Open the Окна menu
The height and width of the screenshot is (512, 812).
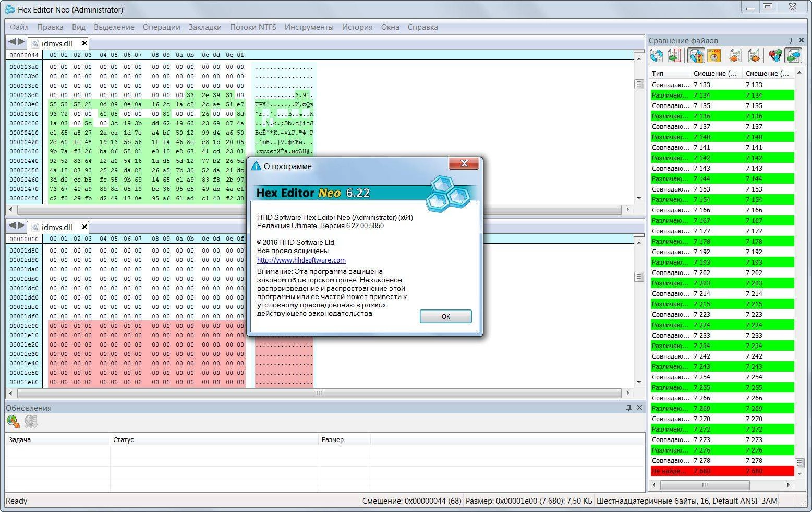[390, 27]
